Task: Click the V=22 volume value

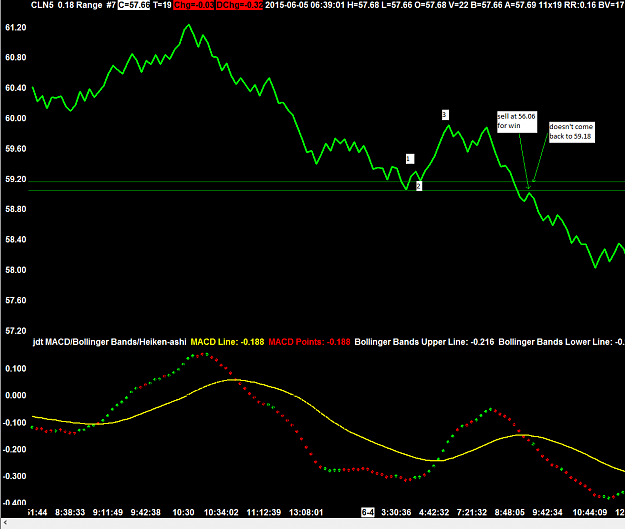Action: 458,5
